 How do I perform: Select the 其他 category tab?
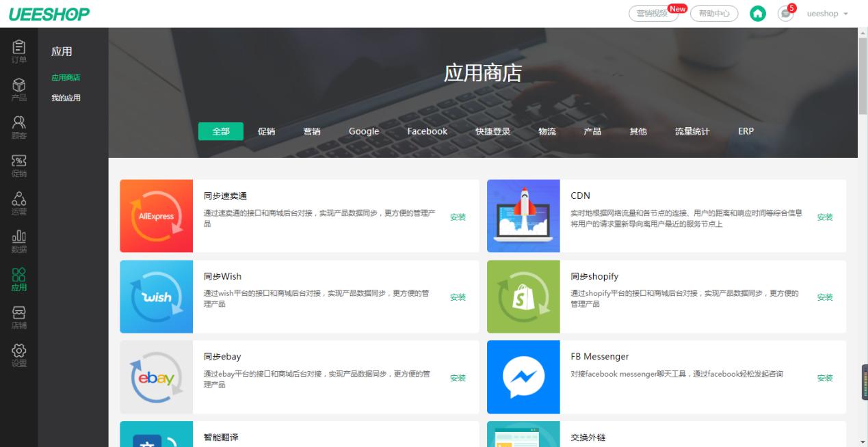638,131
